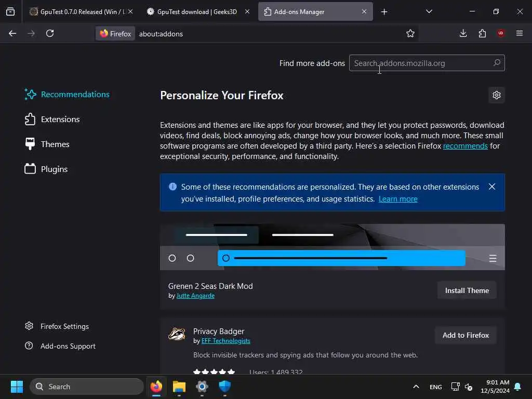Open the Jutte Angarde author link
532x399 pixels.
[195, 296]
